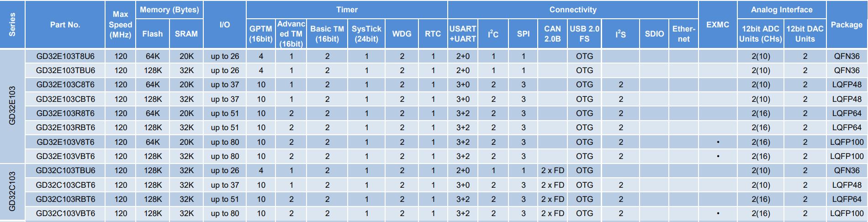This screenshot has height=222, width=868.
Task: Select the Package column header
Action: 847,25
